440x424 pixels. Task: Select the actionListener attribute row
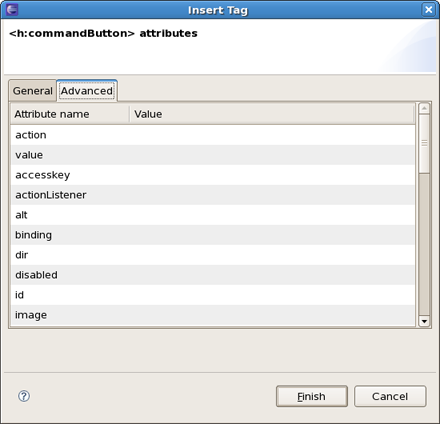pyautogui.click(x=213, y=195)
